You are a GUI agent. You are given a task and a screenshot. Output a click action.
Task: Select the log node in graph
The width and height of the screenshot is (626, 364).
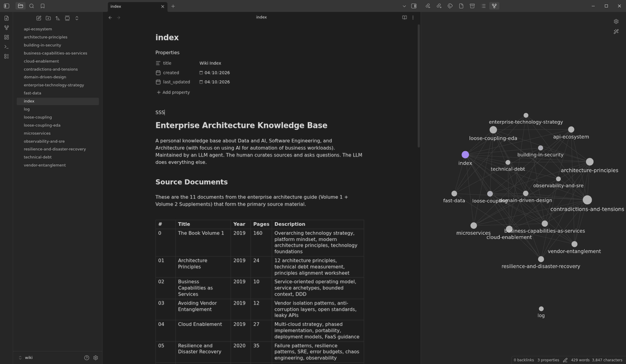[x=541, y=309]
